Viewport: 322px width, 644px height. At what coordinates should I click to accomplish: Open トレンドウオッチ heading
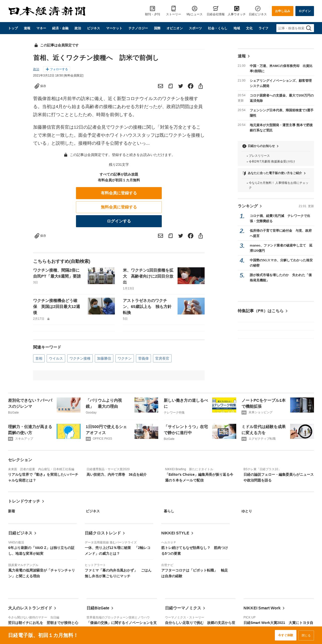tap(26, 501)
